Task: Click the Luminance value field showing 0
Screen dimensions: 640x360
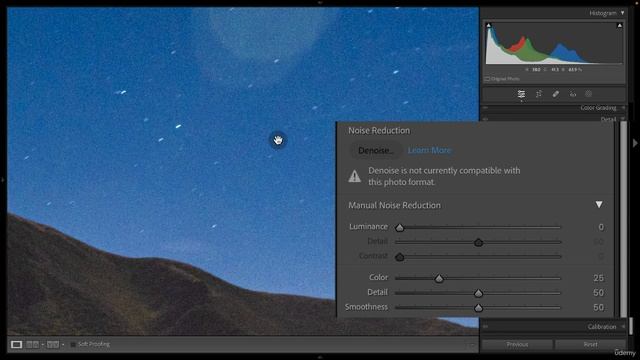Action: click(x=601, y=227)
